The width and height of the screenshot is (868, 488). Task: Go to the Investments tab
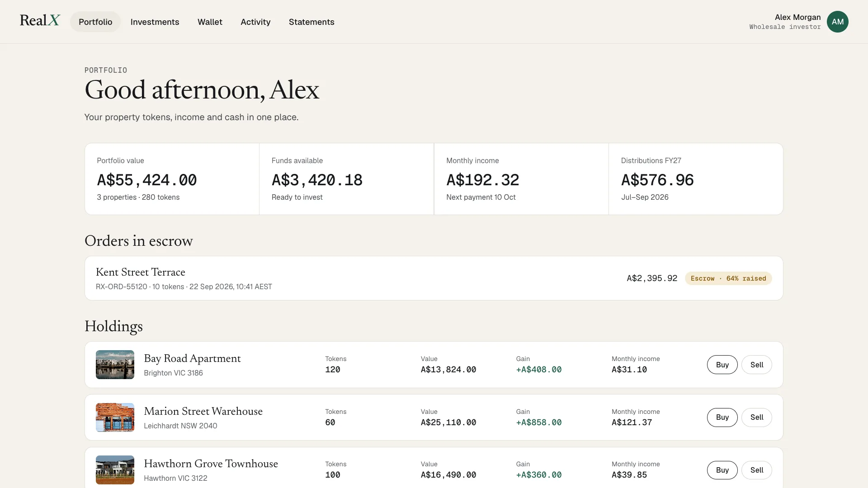click(155, 22)
